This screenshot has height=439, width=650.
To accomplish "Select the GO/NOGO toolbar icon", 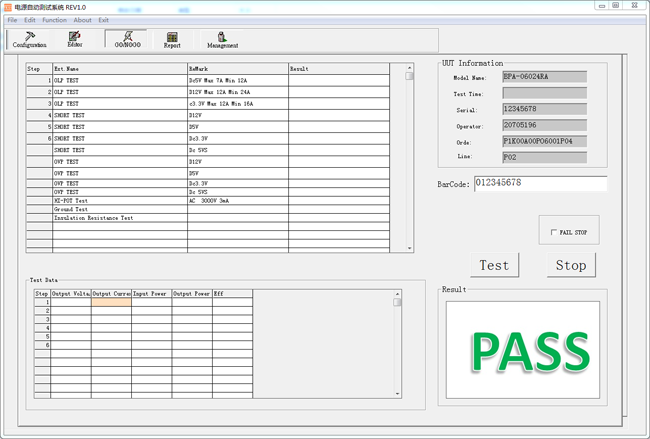I will [127, 40].
